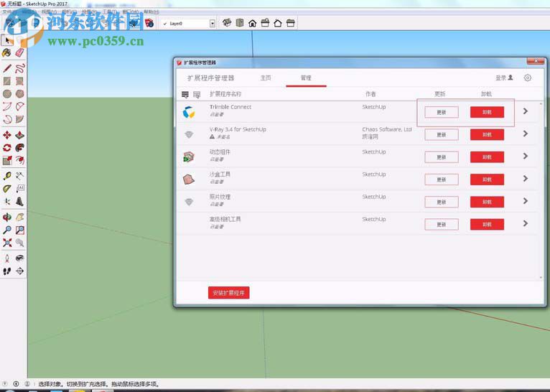Uninstall V-Ray 3.4 for SketchUp
Screen dimensions: 550x392
click(487, 135)
